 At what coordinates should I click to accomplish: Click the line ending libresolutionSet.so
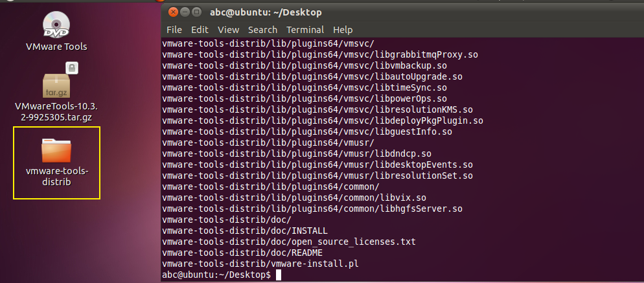pyautogui.click(x=317, y=175)
